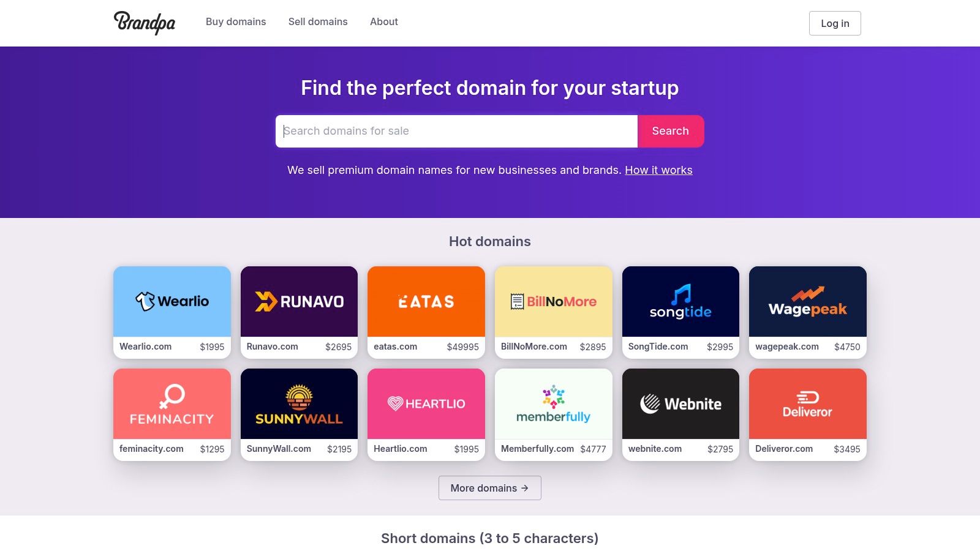This screenshot has width=980, height=551.
Task: Open the Memberfully.com domain card
Action: [x=553, y=414]
